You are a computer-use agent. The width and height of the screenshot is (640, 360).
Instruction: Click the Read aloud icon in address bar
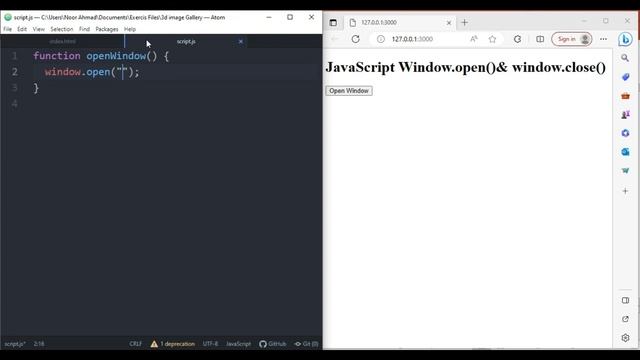pos(473,39)
